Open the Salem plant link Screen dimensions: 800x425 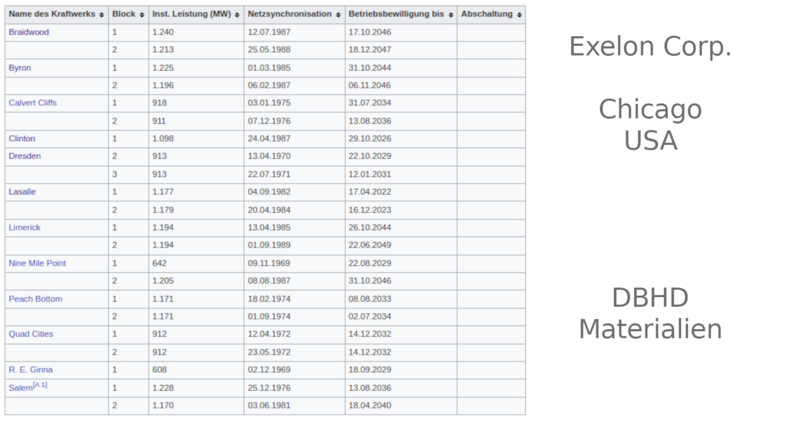tap(19, 387)
